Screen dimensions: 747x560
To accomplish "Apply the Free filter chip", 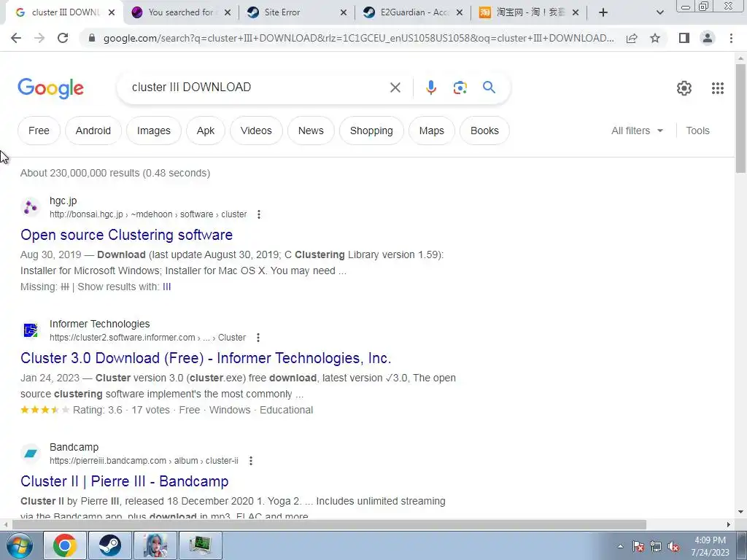I will (39, 131).
